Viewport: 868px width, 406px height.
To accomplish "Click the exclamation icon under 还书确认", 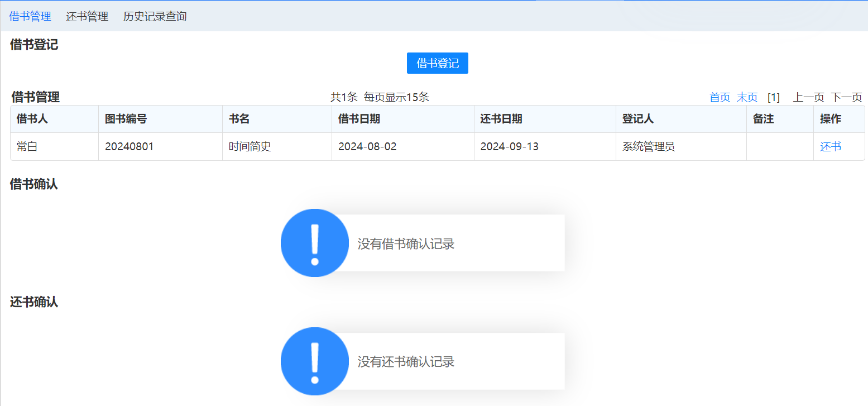I will (315, 361).
